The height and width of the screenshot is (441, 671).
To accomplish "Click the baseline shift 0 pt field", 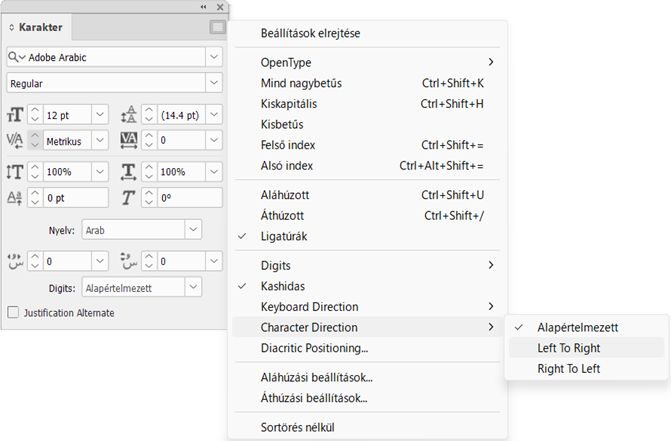I will tap(75, 198).
